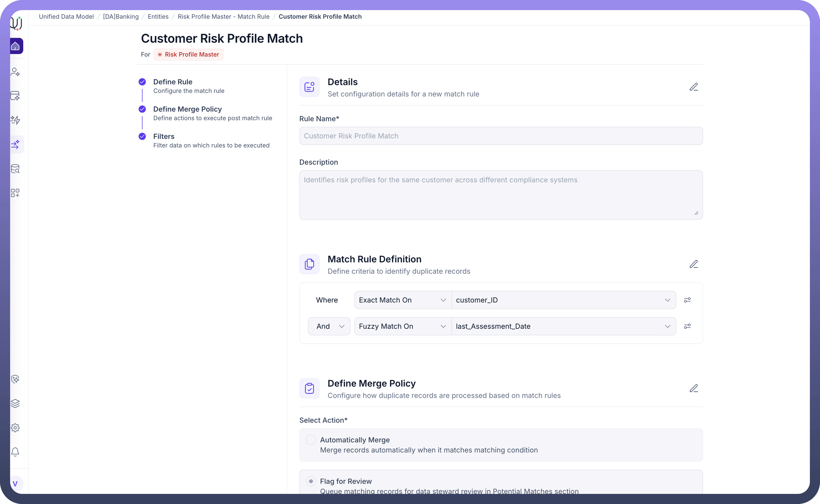Screen dimensions: 820x504
Task: Edit Define Merge Policy via pencil icon
Action: coord(694,388)
